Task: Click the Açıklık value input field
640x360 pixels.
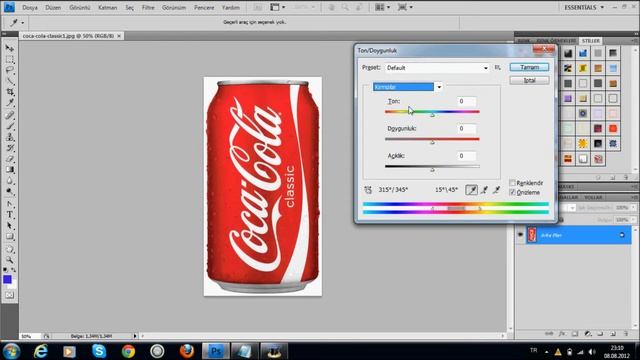Action: (467, 156)
